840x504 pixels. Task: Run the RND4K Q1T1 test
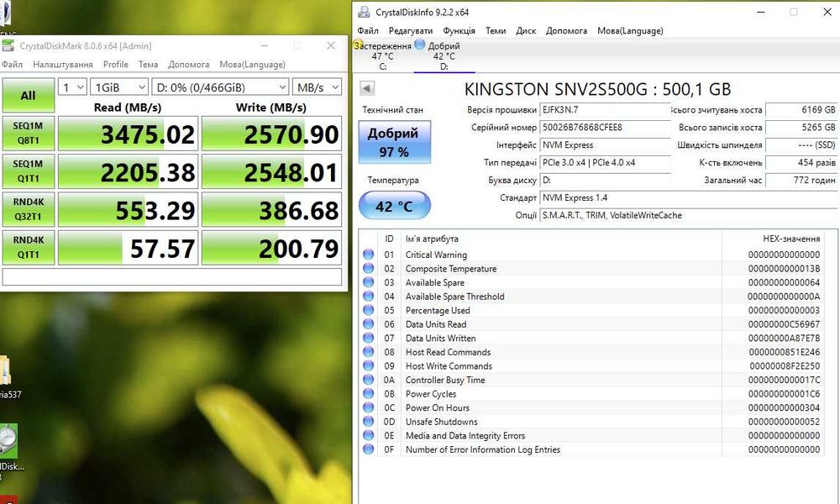[x=29, y=248]
